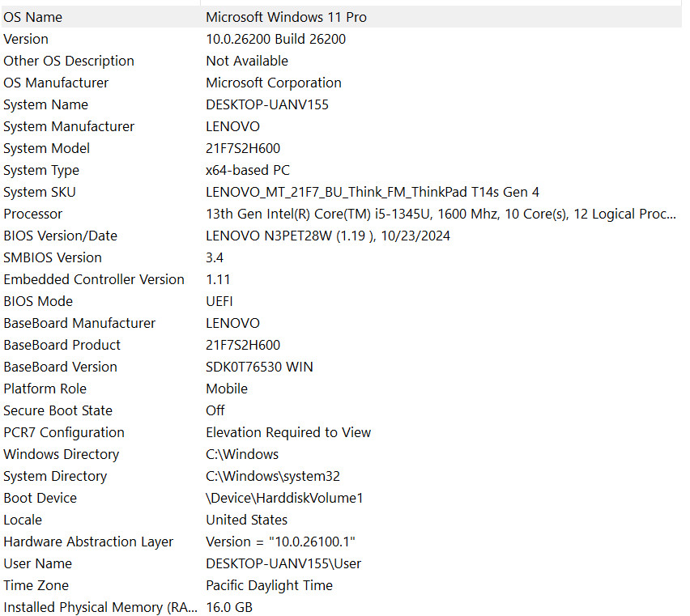The width and height of the screenshot is (690, 616).
Task: Click the 'LENOVO N3PET28W (1.19 ), 10/23/2024' value
Action: [x=328, y=236]
